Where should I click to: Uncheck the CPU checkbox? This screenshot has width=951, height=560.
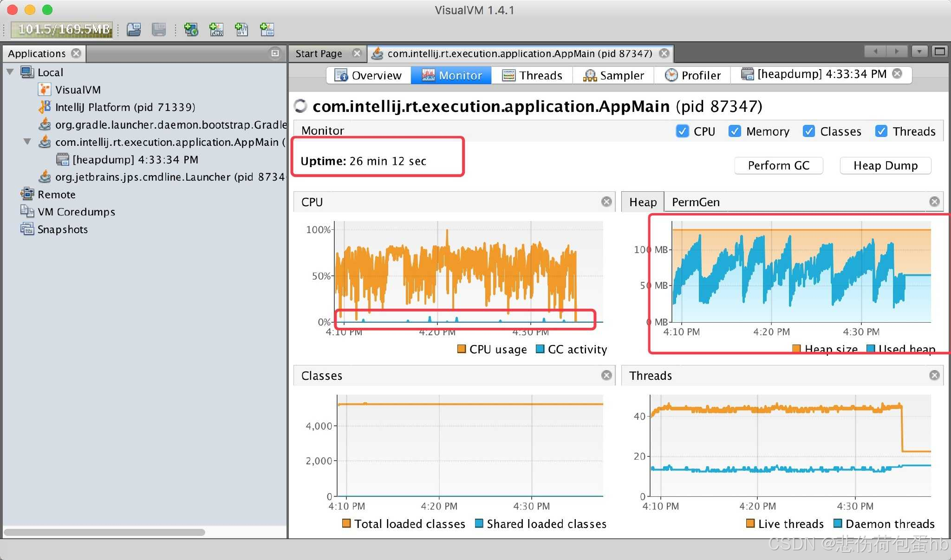682,131
